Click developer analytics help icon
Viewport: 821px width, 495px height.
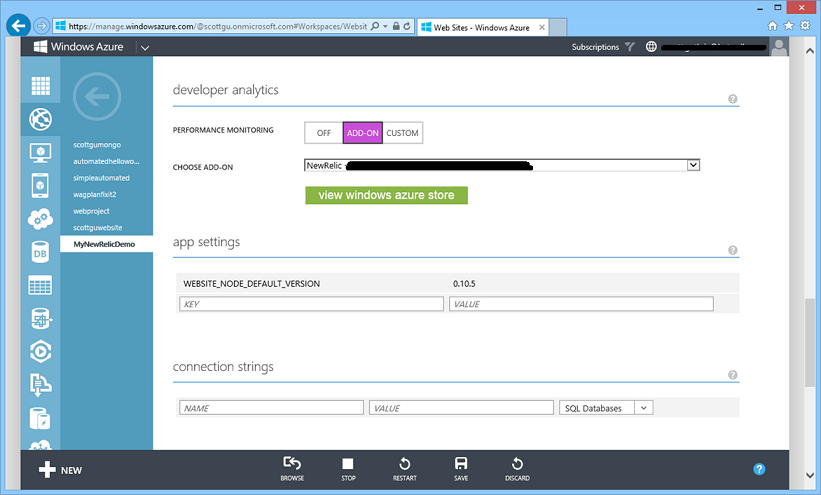tap(733, 99)
